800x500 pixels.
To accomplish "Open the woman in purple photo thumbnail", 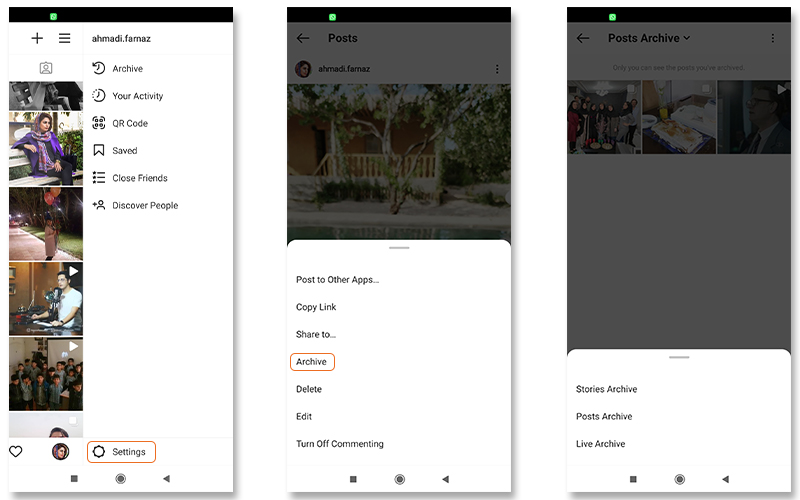I will 46,148.
